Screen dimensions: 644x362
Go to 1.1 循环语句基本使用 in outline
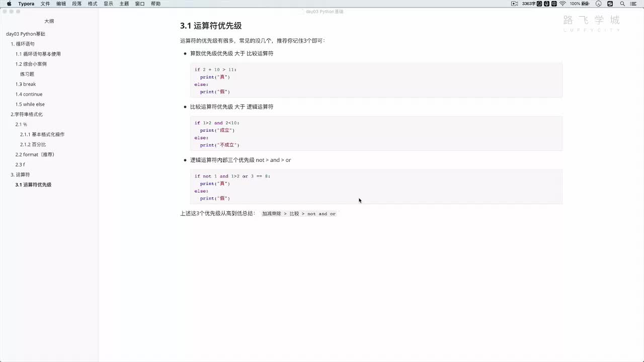pos(38,54)
